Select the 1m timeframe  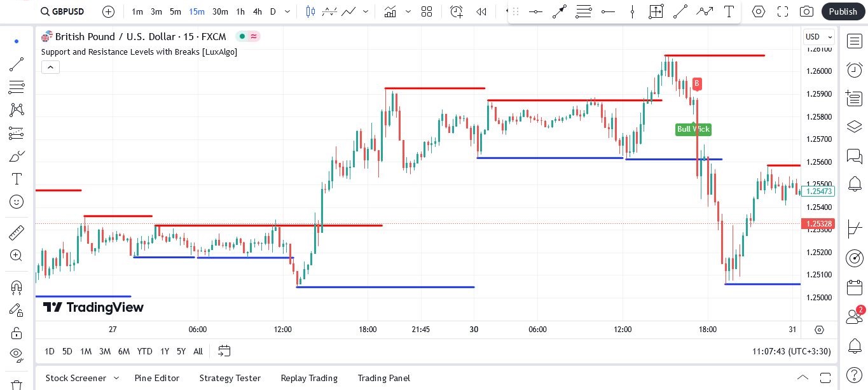(137, 11)
